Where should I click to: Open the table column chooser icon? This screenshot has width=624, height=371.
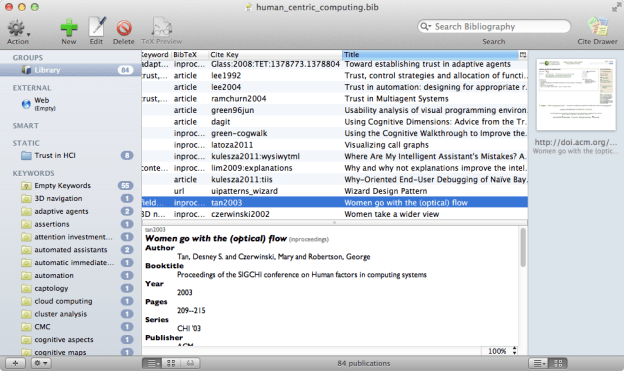coord(523,55)
